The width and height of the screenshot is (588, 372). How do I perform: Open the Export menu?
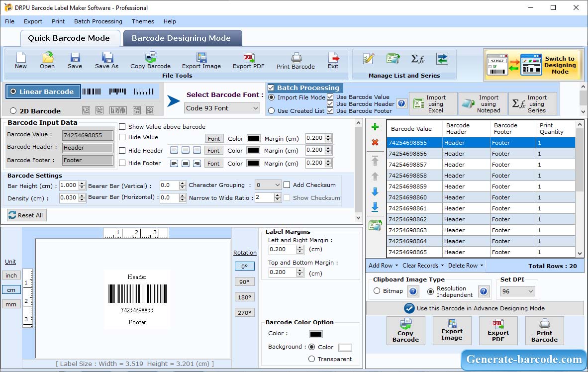(33, 21)
